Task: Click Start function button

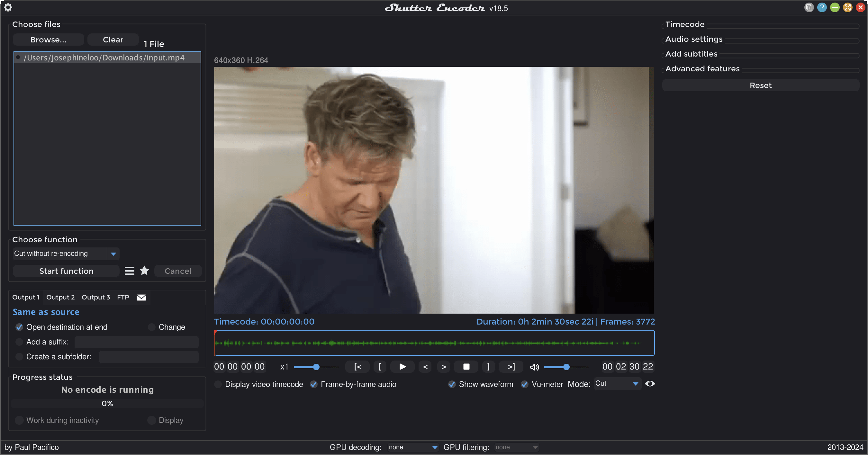Action: [x=66, y=271]
